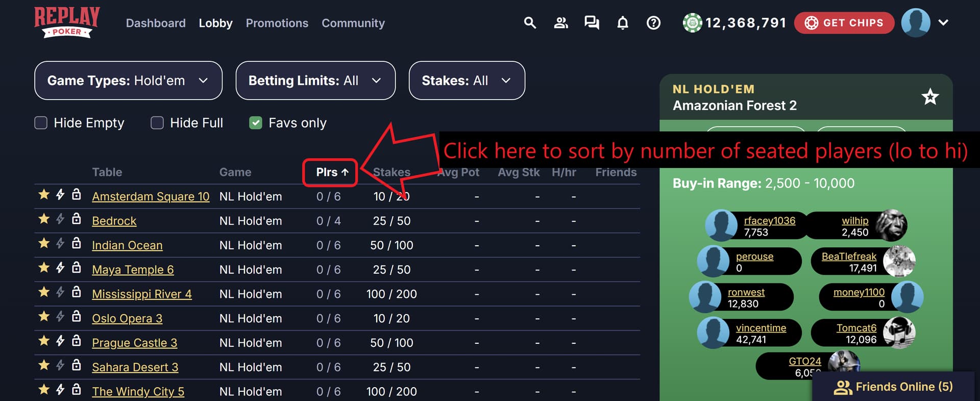
Task: Unfavorite Bedrock table via its star
Action: coord(44,219)
